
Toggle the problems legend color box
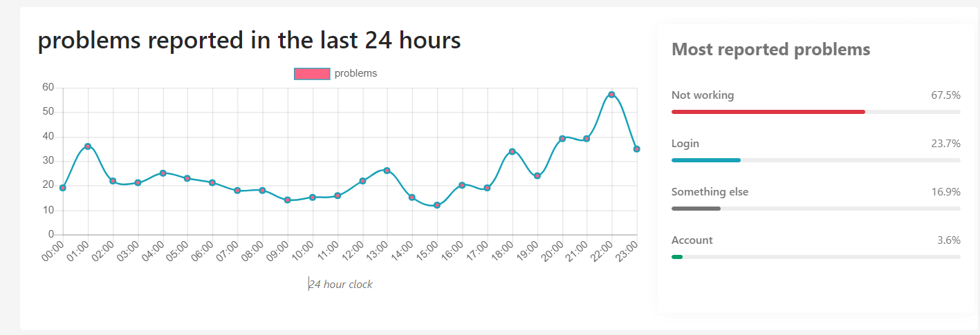(x=311, y=74)
